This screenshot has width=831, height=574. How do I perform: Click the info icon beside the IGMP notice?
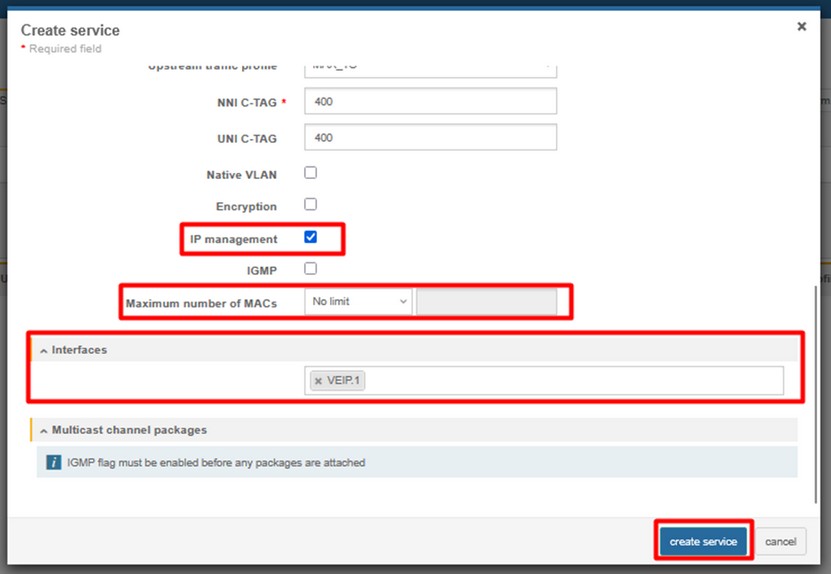(x=54, y=463)
